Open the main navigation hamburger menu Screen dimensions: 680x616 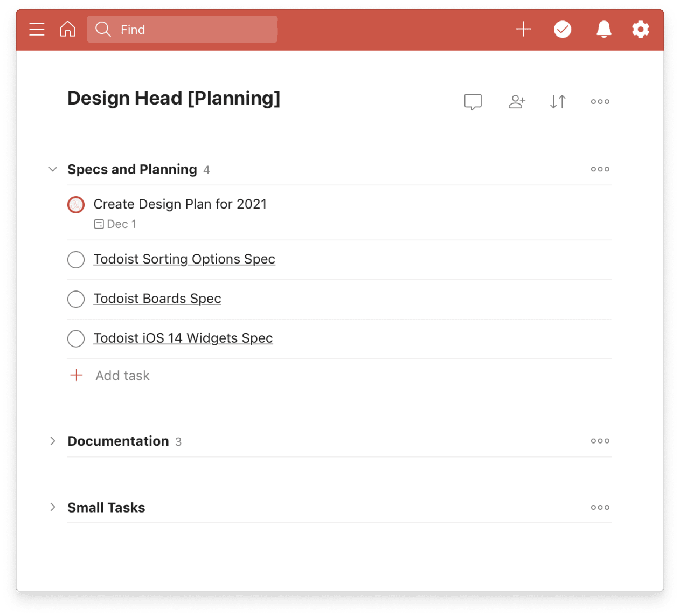pyautogui.click(x=37, y=29)
